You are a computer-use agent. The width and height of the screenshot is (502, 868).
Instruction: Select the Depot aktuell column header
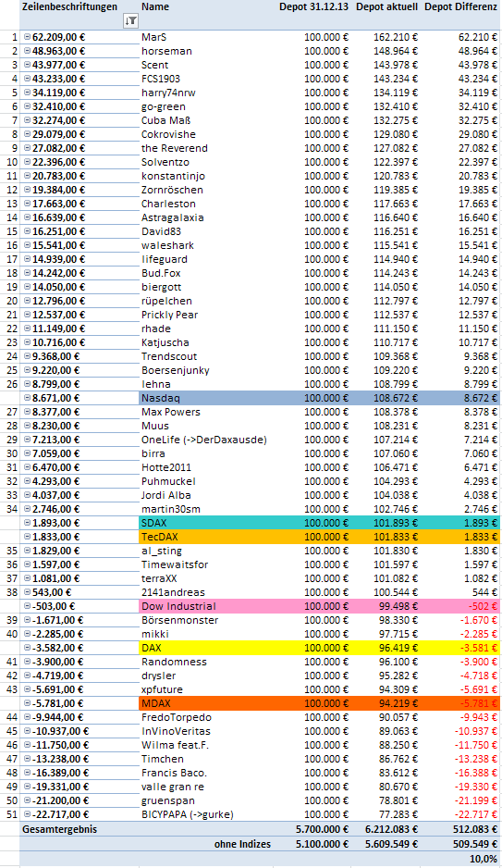click(386, 7)
